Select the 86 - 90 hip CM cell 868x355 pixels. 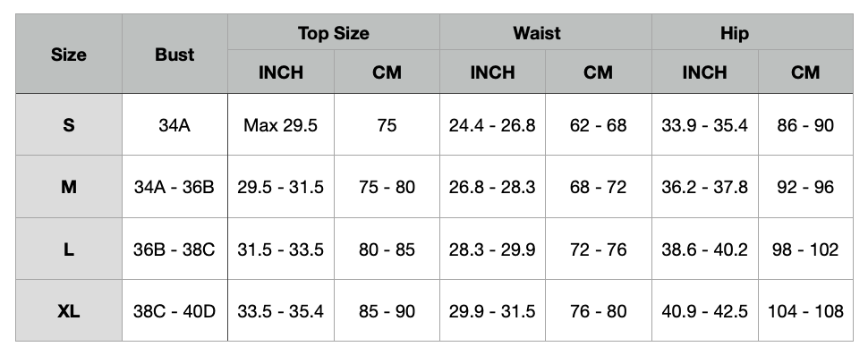point(805,125)
